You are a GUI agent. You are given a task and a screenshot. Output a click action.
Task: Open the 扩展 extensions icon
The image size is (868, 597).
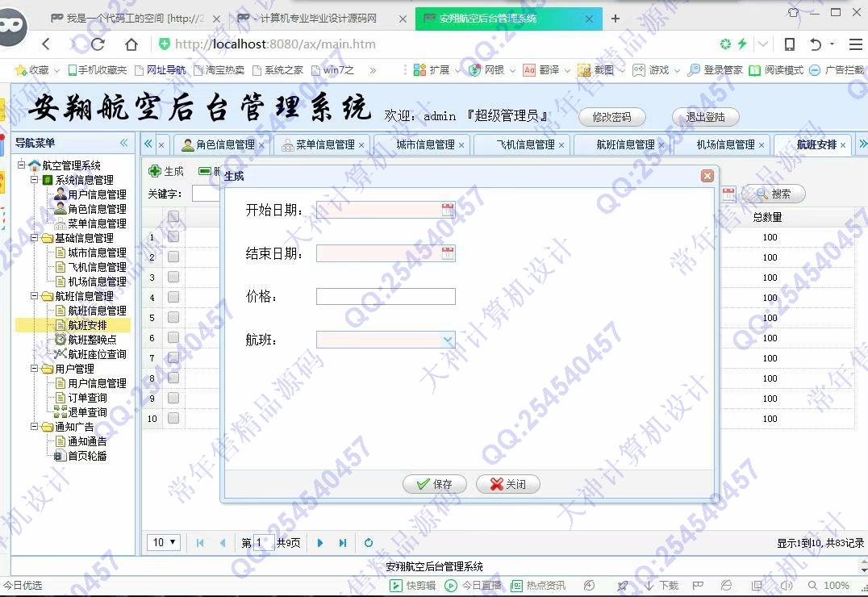coord(419,69)
